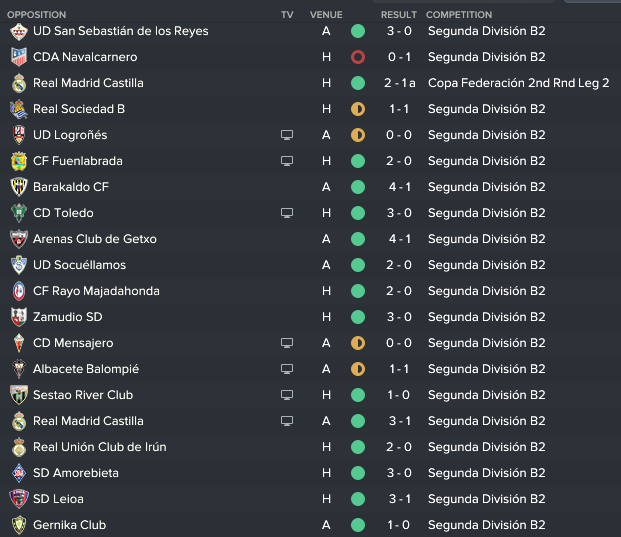The height and width of the screenshot is (537, 621).
Task: Click the red loss indicator for Navalcarnero match
Action: 358,57
